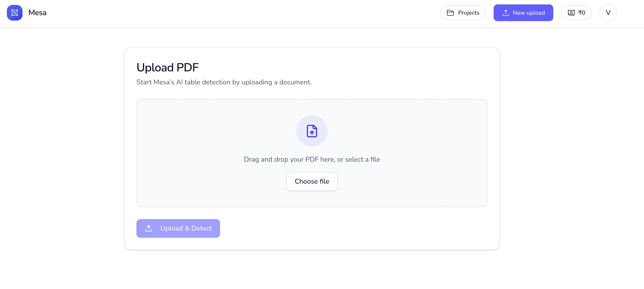
Task: Open the ₹0 balance menu
Action: point(576,12)
